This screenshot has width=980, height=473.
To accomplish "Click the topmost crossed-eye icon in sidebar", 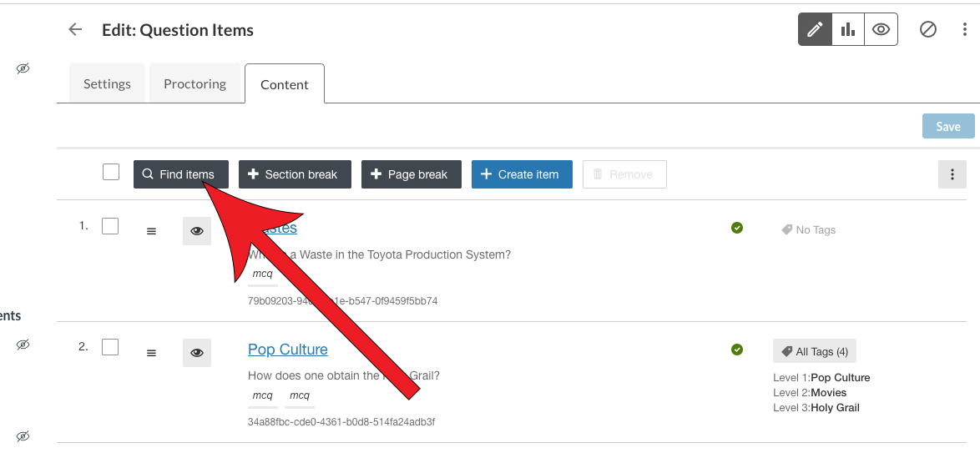I will [23, 68].
